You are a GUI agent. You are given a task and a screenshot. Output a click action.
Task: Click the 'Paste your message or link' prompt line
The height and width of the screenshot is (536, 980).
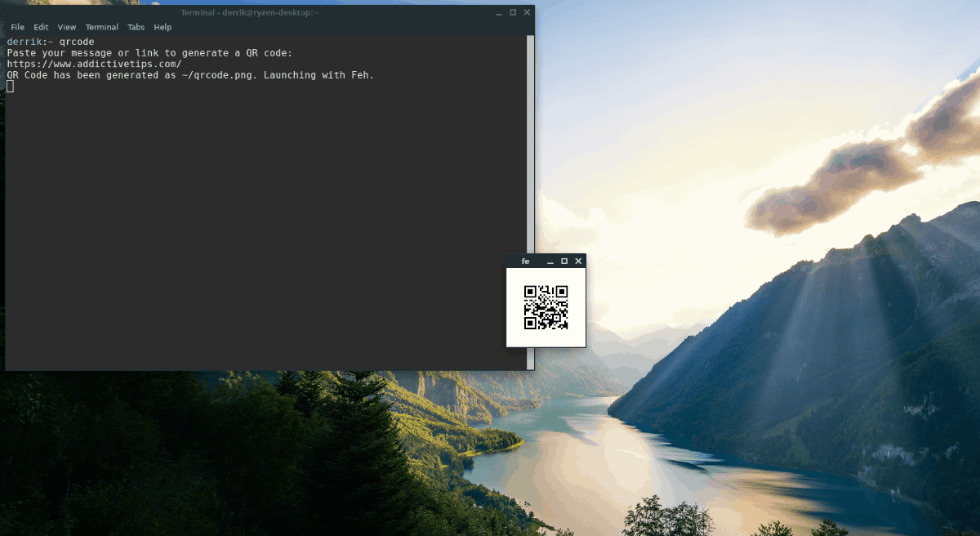pos(149,52)
